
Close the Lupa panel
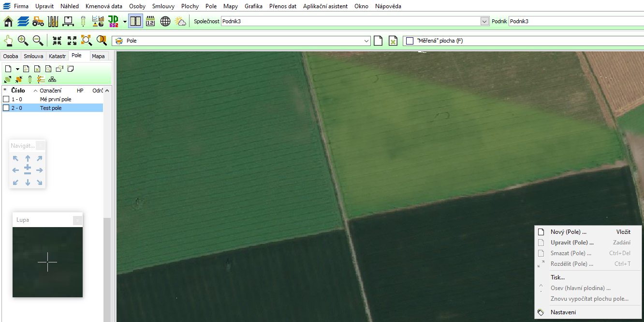click(77, 220)
